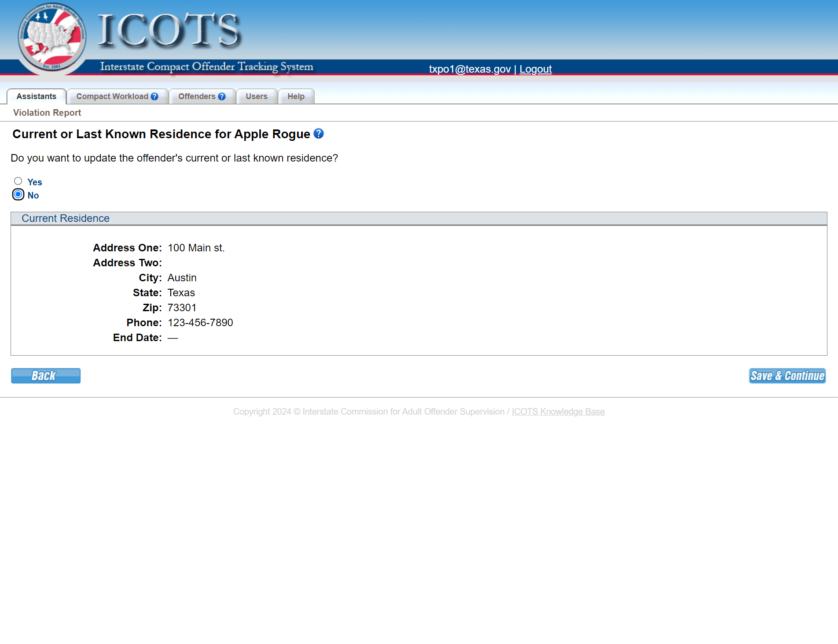Select the No radio button
838x644 pixels.
[x=18, y=194]
